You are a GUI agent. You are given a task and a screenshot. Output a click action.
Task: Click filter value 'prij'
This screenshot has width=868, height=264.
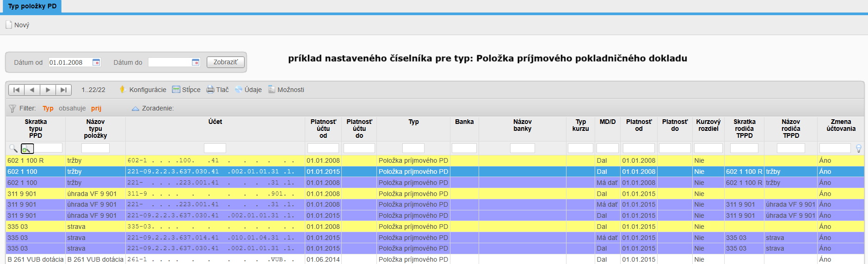coord(96,108)
